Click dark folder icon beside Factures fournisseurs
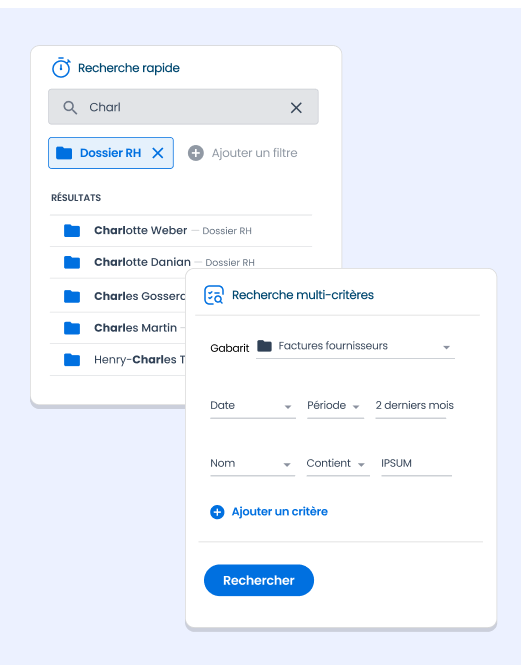The width and height of the screenshot is (521, 665). 264,346
